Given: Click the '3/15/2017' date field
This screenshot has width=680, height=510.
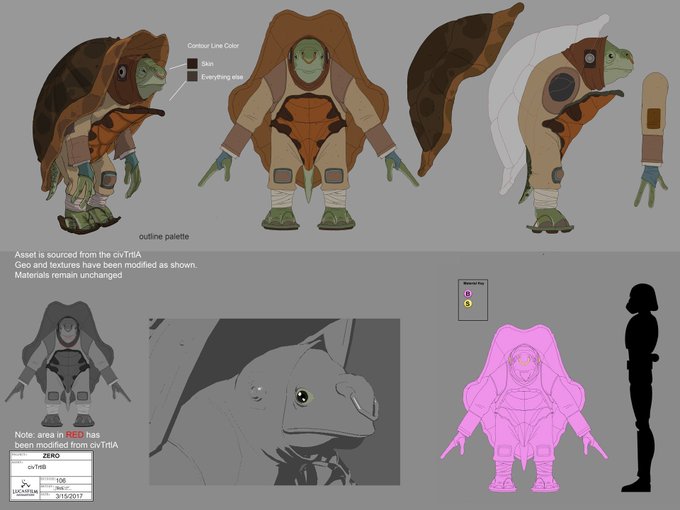Looking at the screenshot, I should (x=69, y=496).
